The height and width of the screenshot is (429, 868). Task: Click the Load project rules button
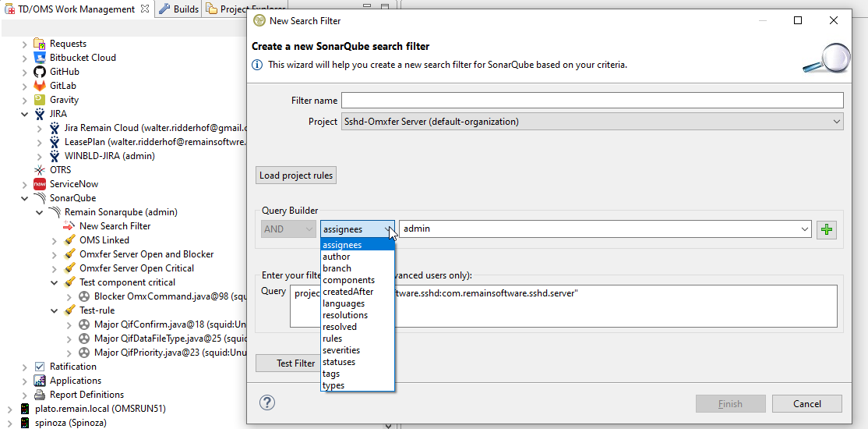coord(296,175)
